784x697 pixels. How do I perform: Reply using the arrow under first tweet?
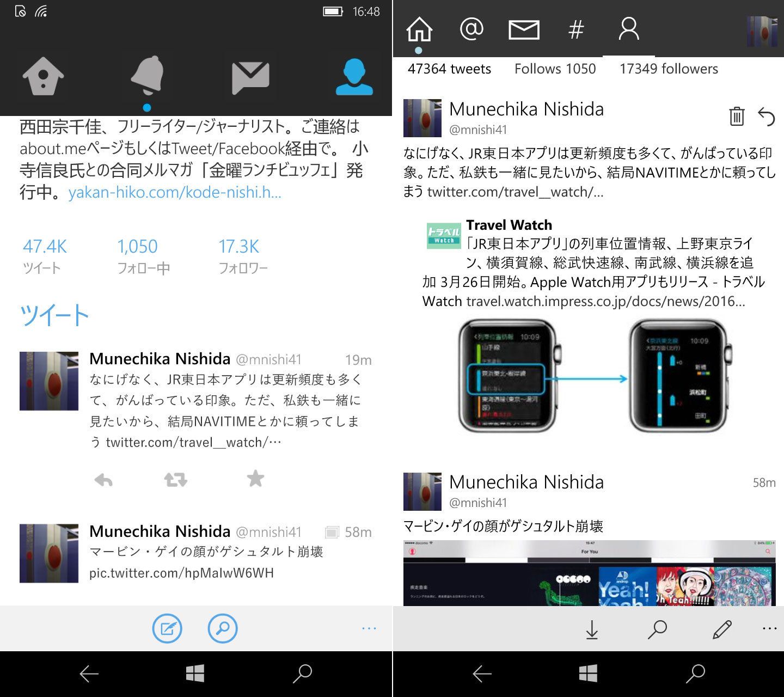(x=103, y=480)
